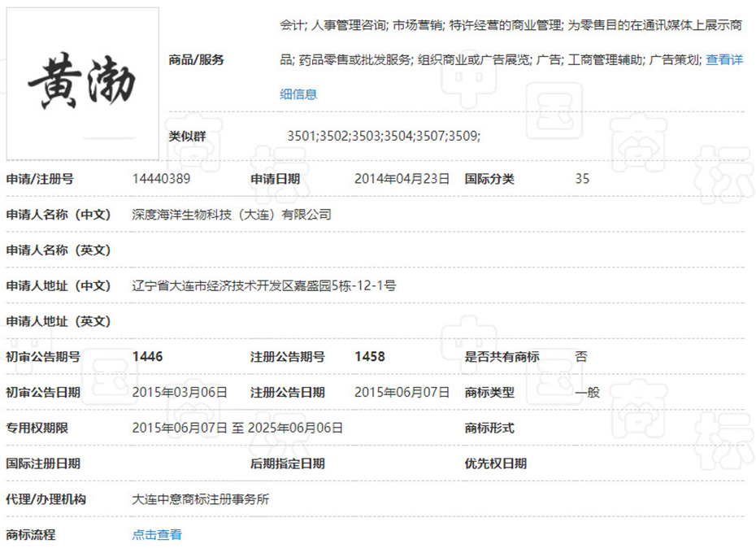Select the application date 2014年04月23日

tap(402, 179)
